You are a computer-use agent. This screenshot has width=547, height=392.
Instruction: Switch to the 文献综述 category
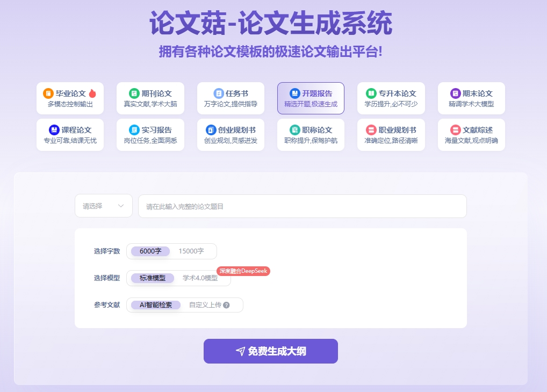coord(471,135)
